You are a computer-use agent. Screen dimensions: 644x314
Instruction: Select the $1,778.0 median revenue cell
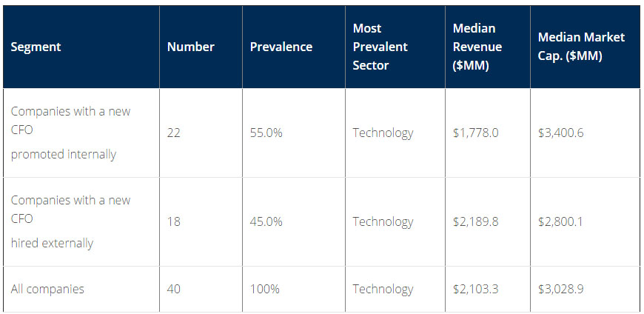tap(475, 133)
